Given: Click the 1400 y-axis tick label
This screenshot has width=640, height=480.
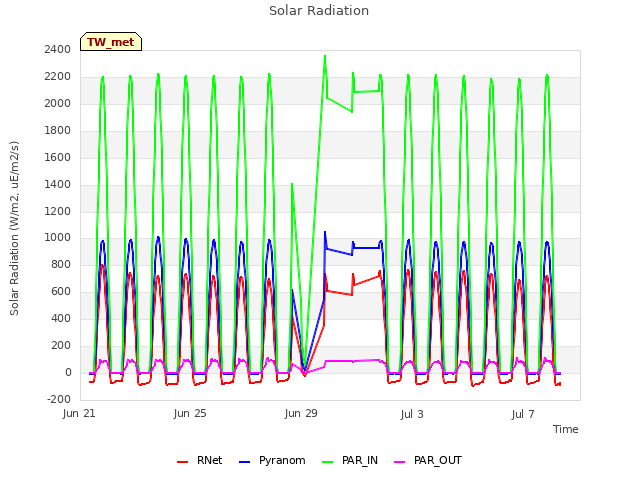Looking at the screenshot, I should (58, 184).
